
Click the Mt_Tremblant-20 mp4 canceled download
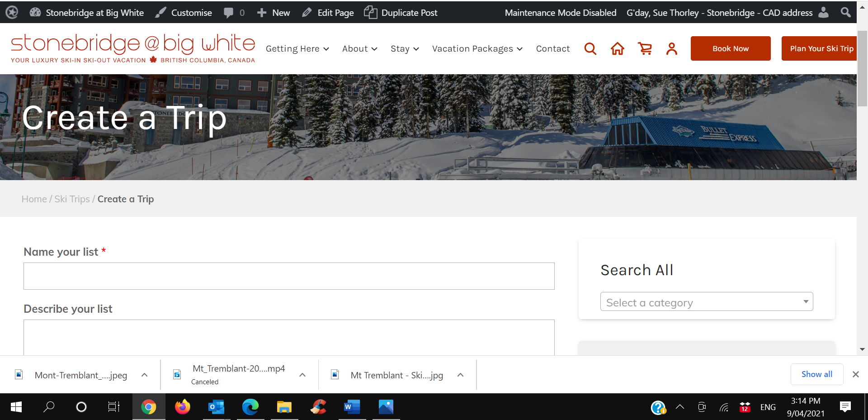click(x=231, y=375)
